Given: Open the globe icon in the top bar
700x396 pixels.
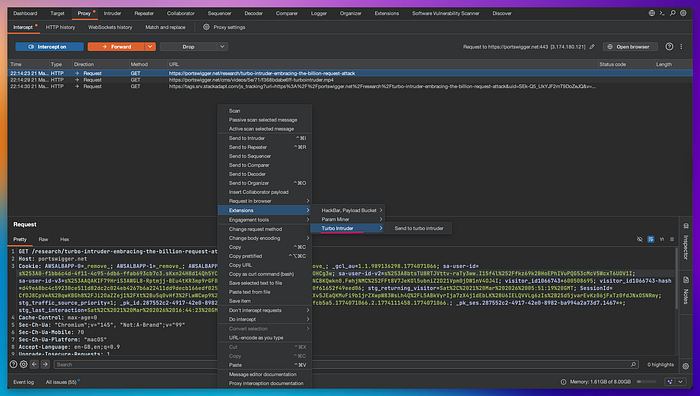Looking at the screenshot, I should click(651, 13).
